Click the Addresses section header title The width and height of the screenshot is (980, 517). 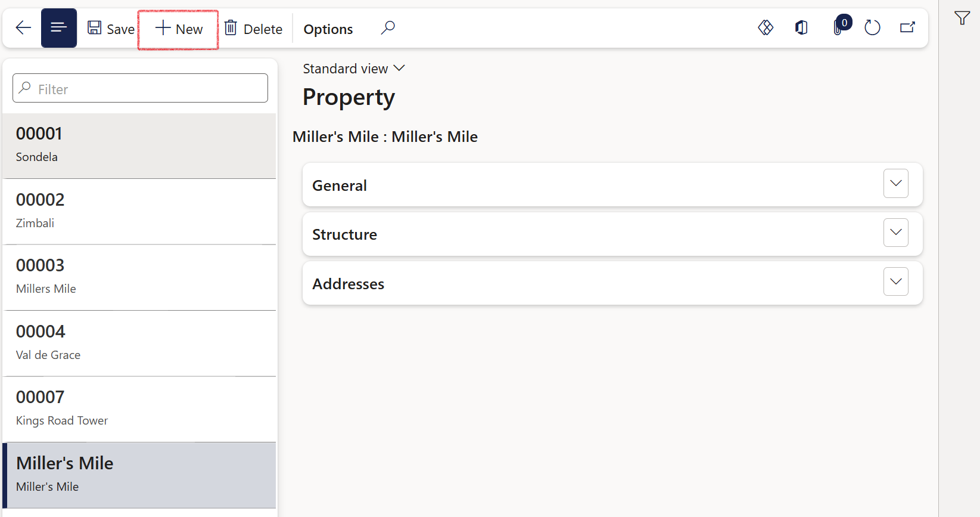[x=348, y=284]
